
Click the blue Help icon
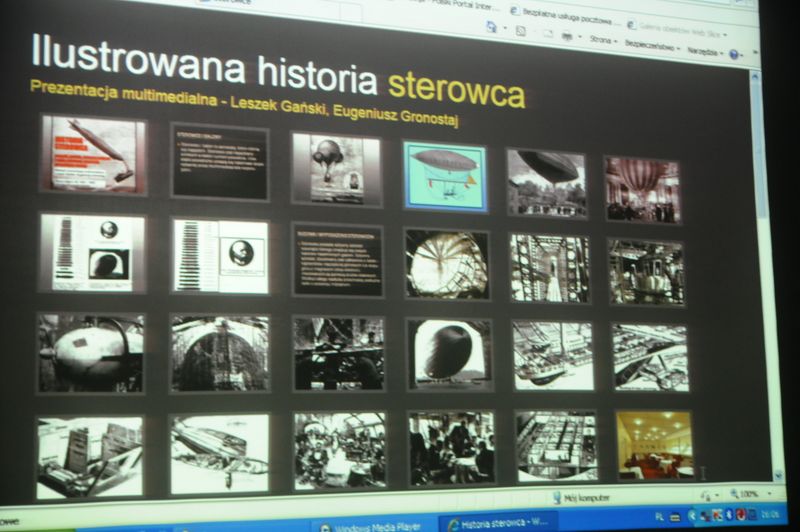[x=735, y=53]
